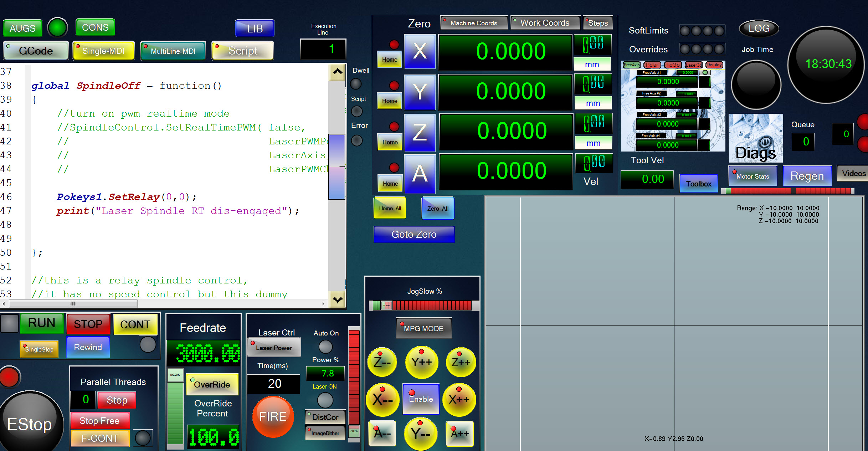Jog with the Z++ button
The width and height of the screenshot is (868, 451).
click(461, 362)
